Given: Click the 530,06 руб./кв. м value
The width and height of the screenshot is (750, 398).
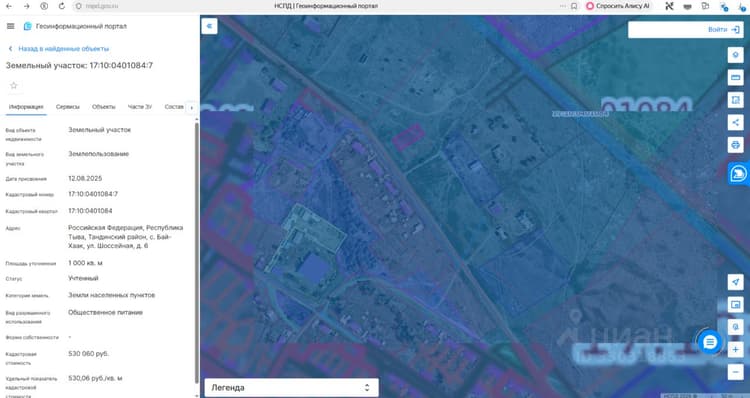Looking at the screenshot, I should [95, 378].
